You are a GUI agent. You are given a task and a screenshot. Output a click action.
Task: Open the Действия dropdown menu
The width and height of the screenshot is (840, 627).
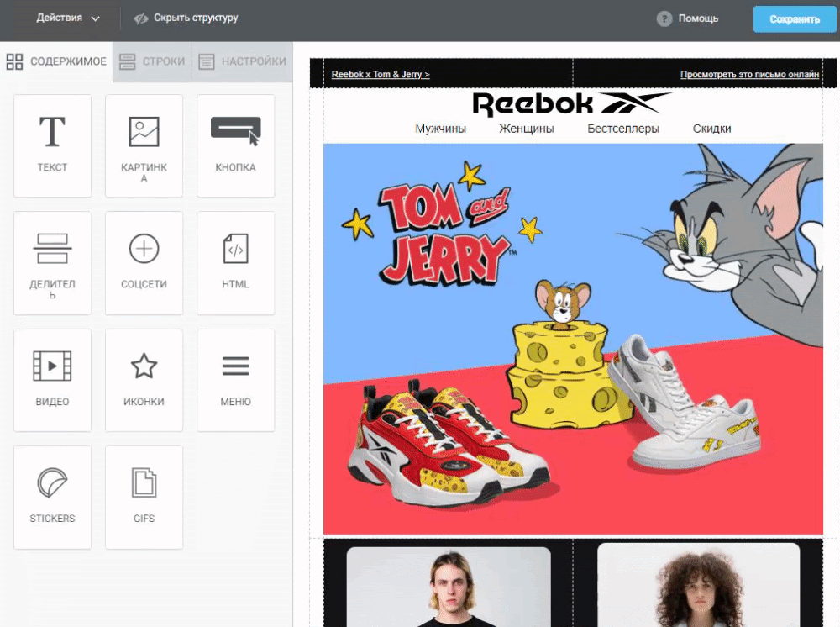pos(68,18)
